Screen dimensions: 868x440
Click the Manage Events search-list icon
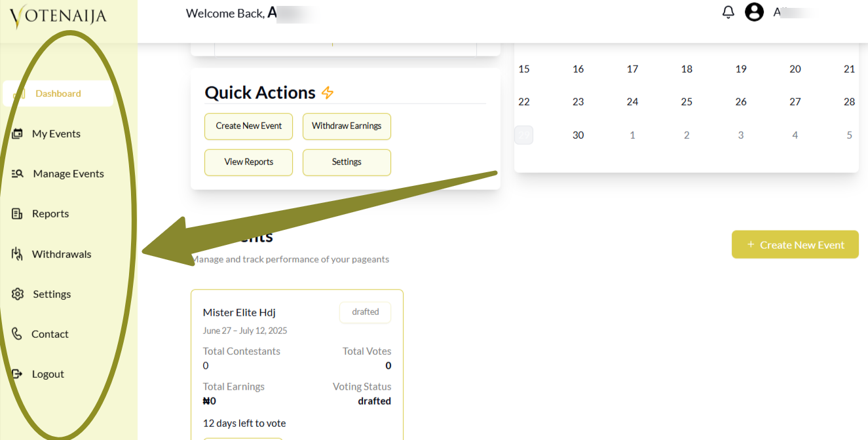[18, 174]
